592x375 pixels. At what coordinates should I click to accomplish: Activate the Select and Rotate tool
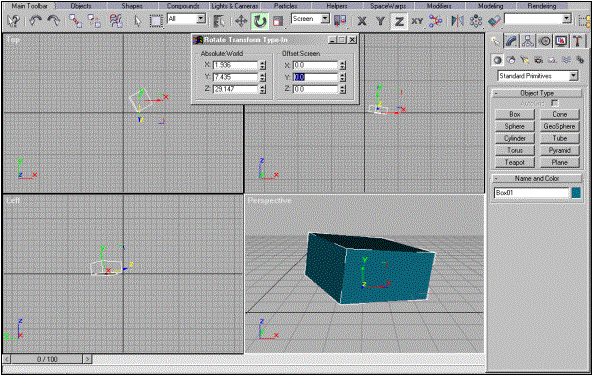coord(260,21)
